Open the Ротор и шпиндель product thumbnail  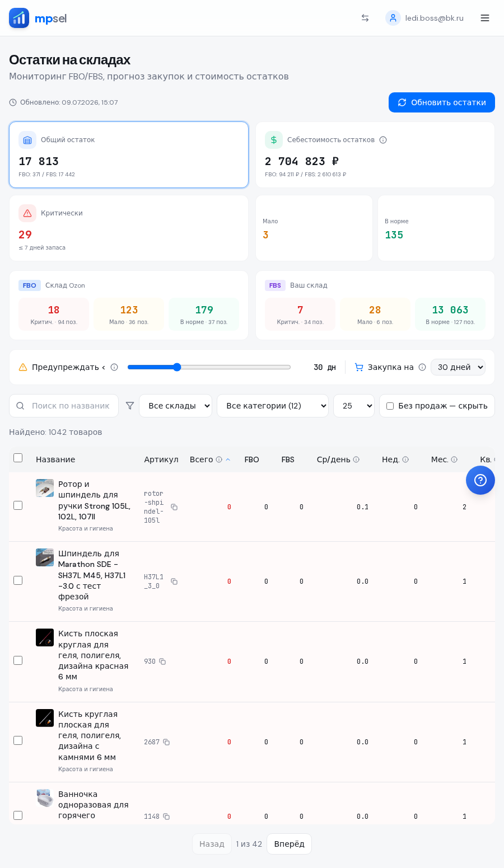[x=45, y=488]
